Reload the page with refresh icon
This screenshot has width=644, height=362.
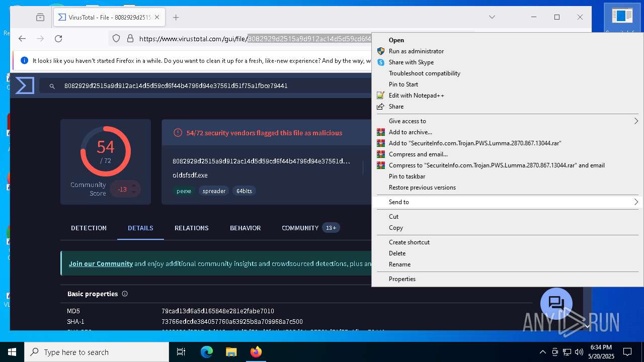58,38
